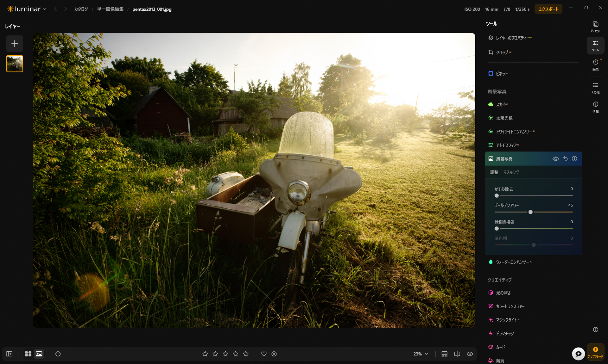Open the help question mark icon

(595, 330)
